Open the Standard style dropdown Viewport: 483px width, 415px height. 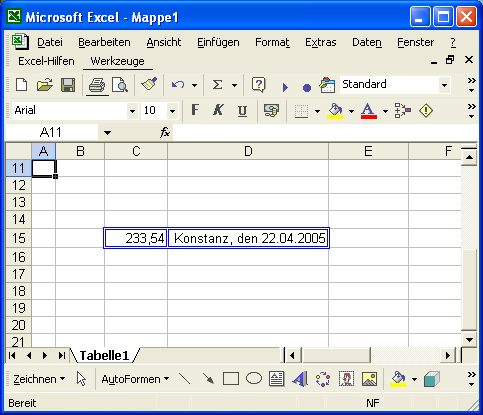click(444, 85)
